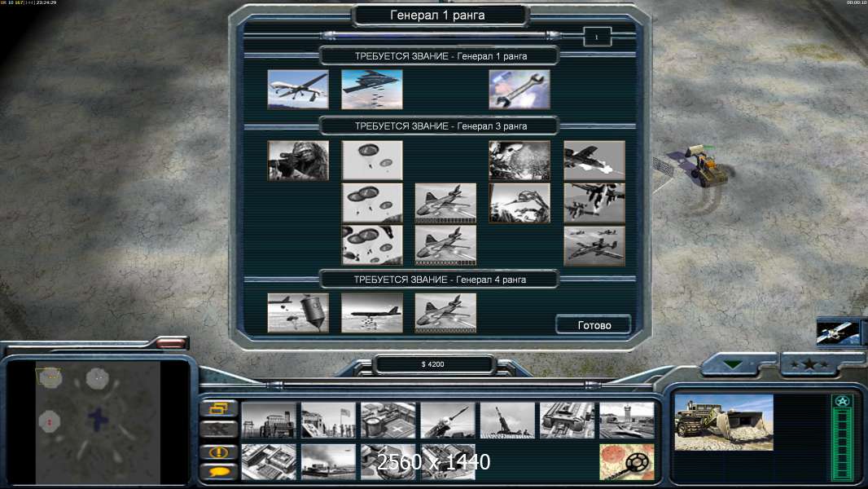Click the radar minimap
The image size is (868, 489).
98,422
